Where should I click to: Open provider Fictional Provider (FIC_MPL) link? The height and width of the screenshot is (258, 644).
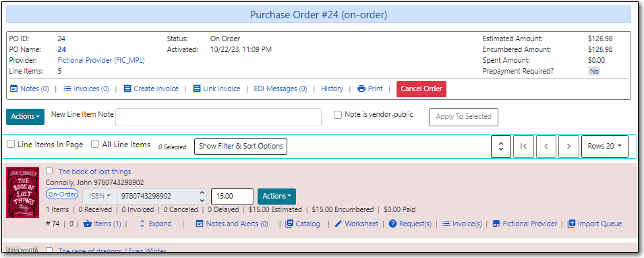tap(101, 61)
